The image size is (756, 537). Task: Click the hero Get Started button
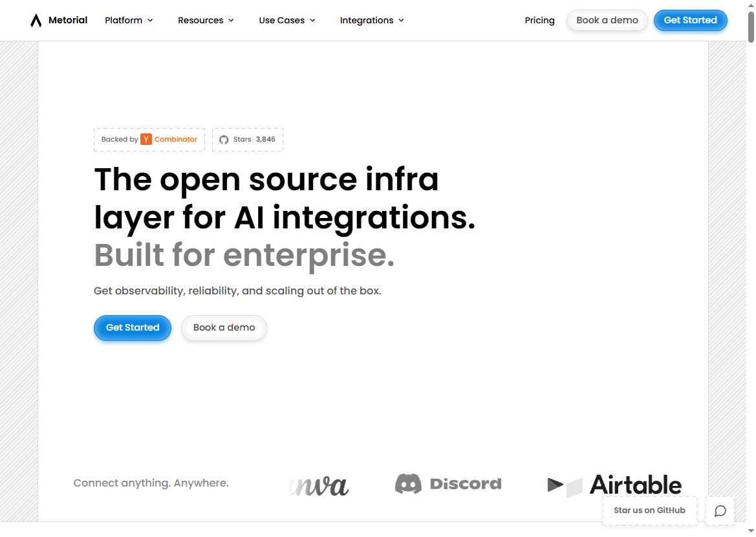pyautogui.click(x=133, y=327)
